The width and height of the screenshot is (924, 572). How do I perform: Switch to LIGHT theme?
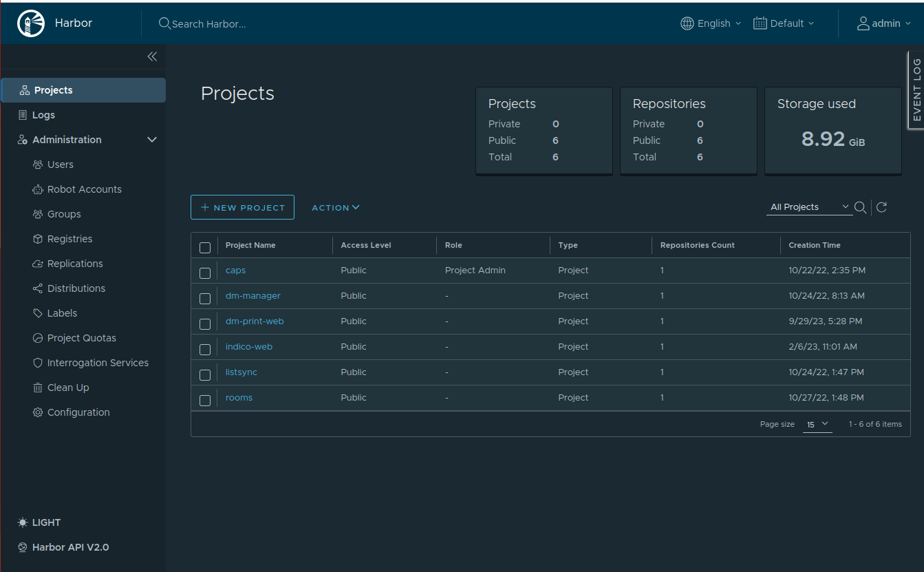click(x=46, y=522)
